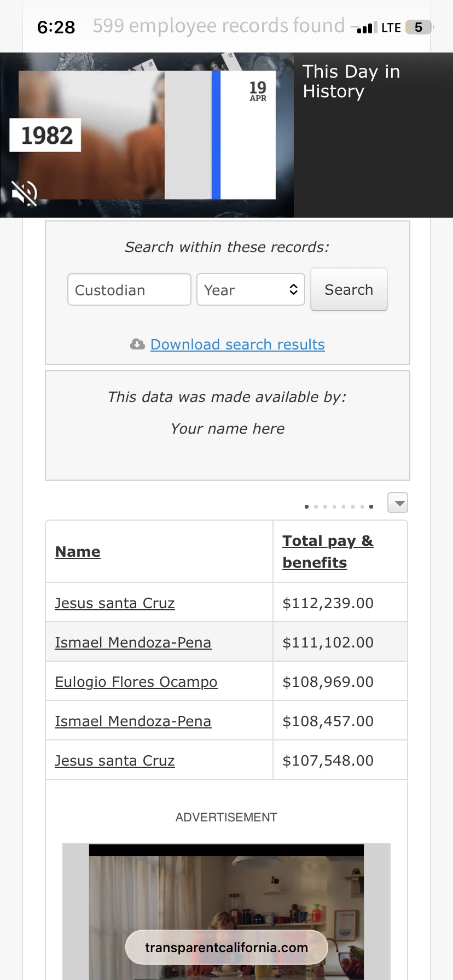Open Eulogio Flores Ocampo record
The height and width of the screenshot is (980, 453).
coord(136,682)
